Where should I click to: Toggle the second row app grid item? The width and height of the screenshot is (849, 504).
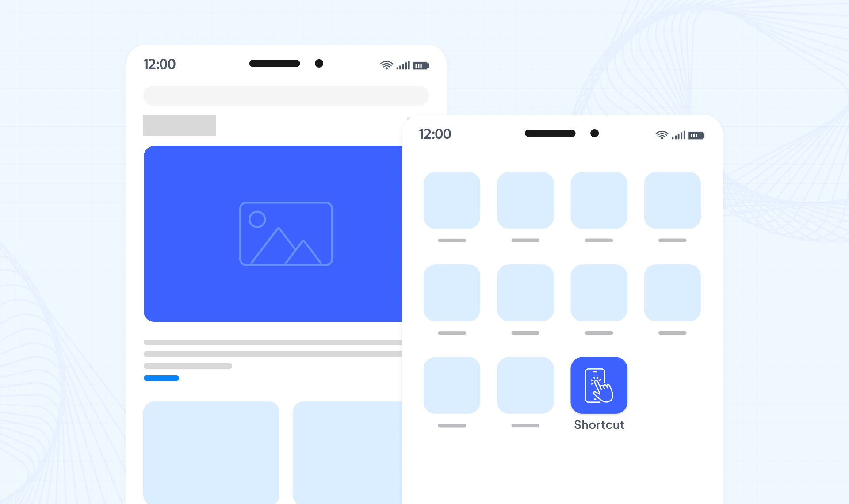[449, 292]
